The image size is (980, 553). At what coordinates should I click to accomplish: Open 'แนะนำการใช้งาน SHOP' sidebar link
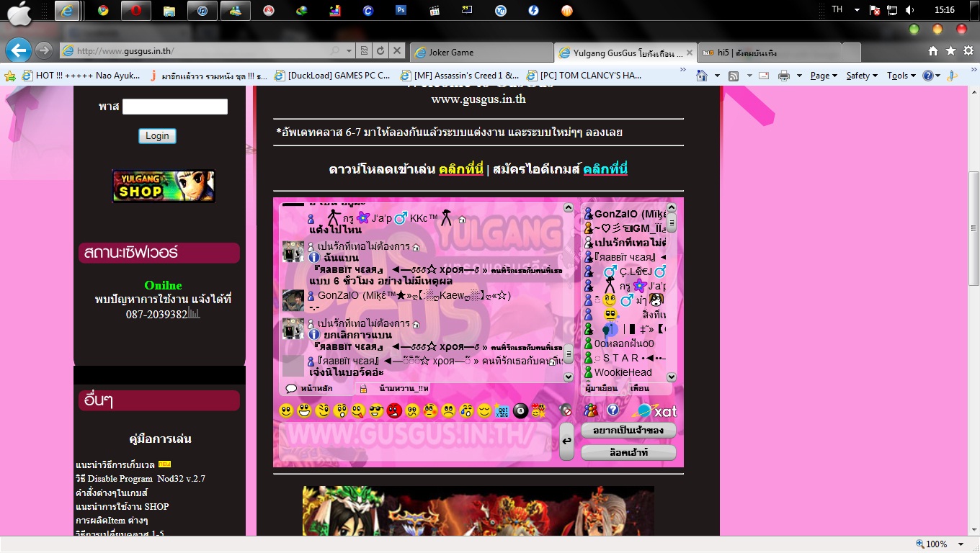tap(122, 506)
